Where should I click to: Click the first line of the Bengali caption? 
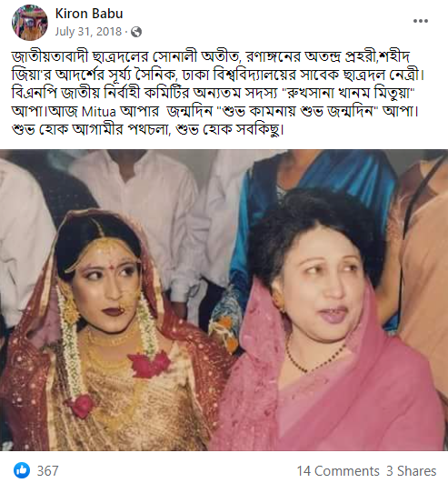[211, 56]
